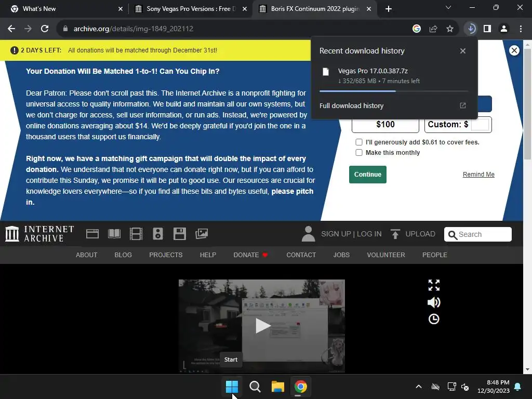Click the Google icon in address bar
The image size is (532, 399).
point(417,29)
